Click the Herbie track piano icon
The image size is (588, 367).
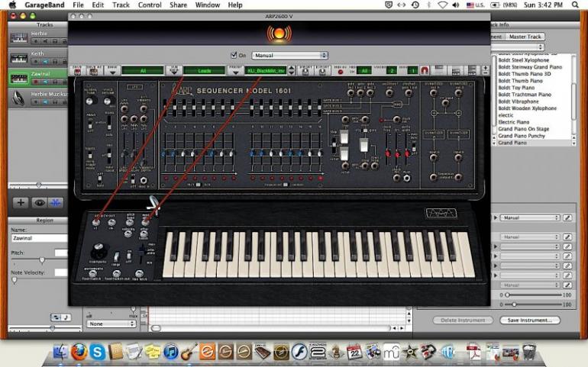[x=19, y=38]
